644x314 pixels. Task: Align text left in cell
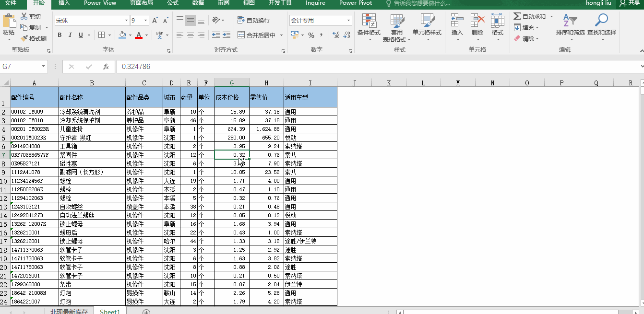pos(180,35)
